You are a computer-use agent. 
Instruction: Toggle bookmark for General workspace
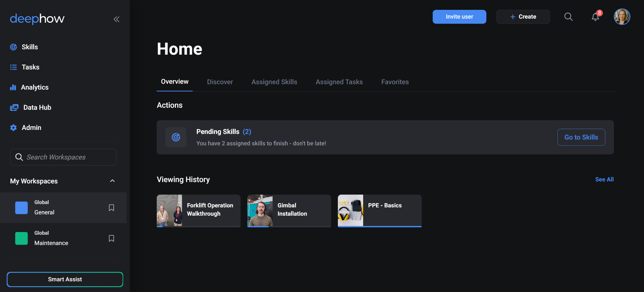[x=111, y=208]
